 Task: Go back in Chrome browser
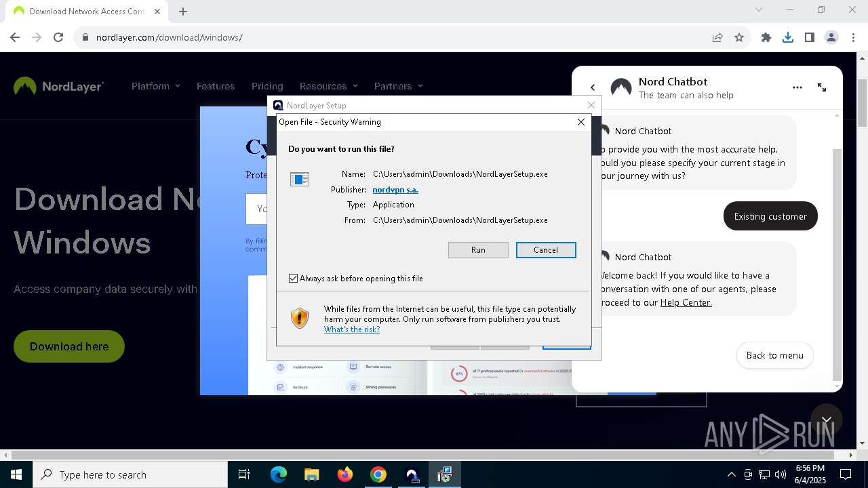click(15, 37)
